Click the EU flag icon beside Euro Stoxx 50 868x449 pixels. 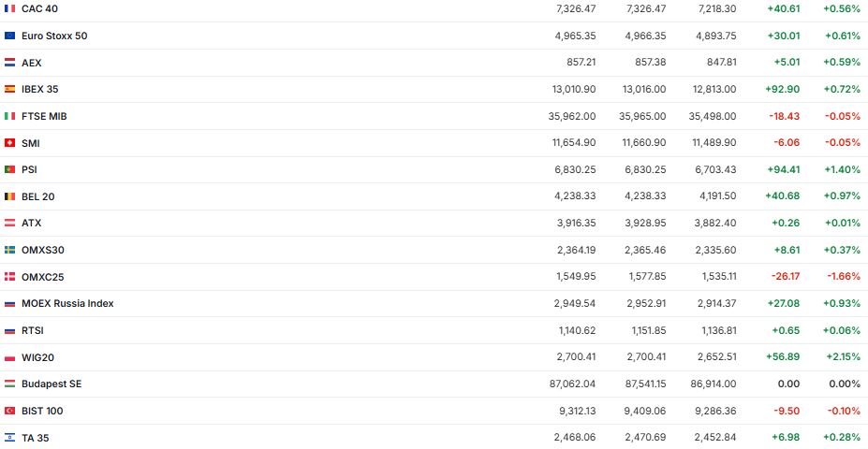(x=10, y=36)
